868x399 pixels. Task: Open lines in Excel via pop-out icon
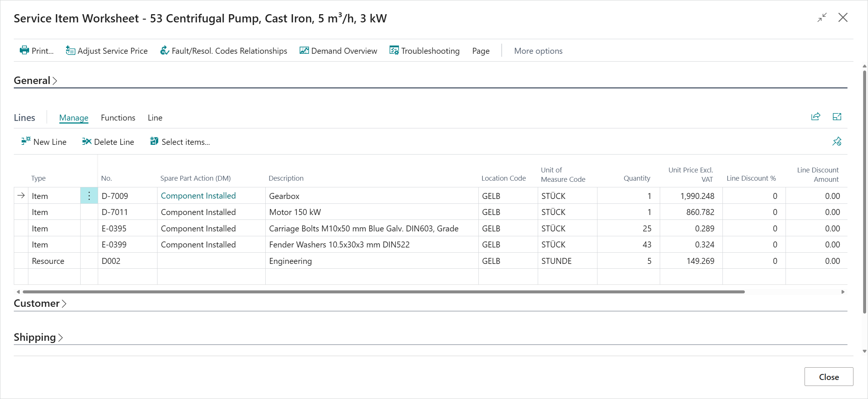837,116
